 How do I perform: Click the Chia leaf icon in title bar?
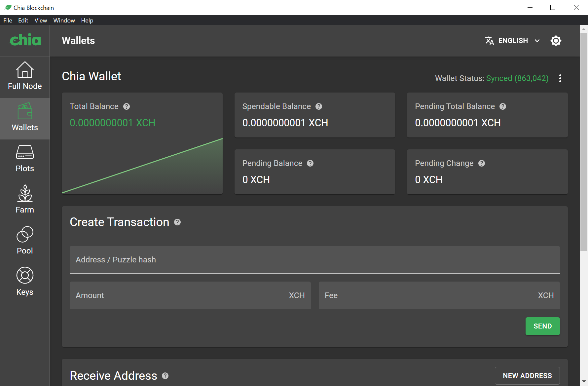[x=8, y=7]
